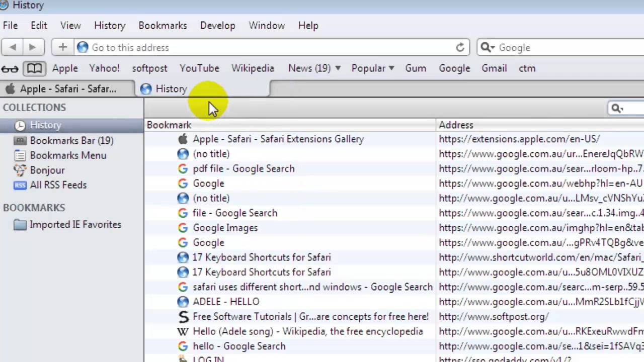Click the Google search magnifier icon

point(488,47)
